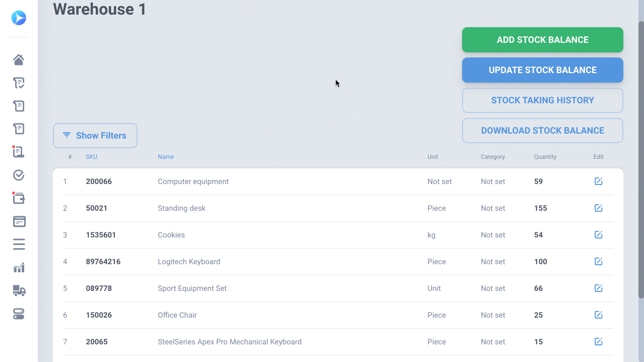Viewport: 644px width, 362px height.
Task: Open wallet icon with red notification dot
Action: pyautogui.click(x=19, y=198)
